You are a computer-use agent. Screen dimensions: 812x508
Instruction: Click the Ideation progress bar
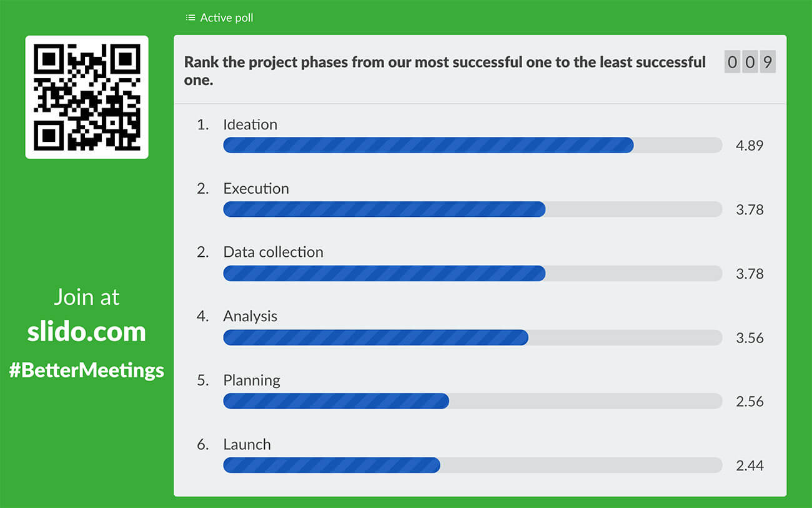(x=428, y=145)
